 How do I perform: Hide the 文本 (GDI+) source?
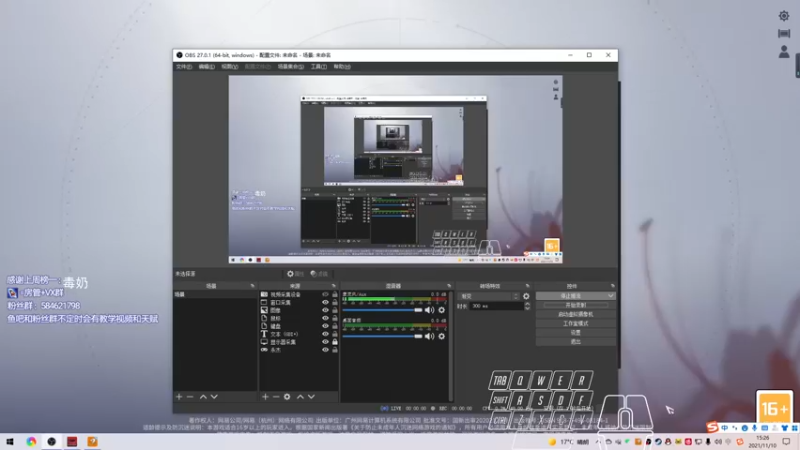click(x=325, y=334)
